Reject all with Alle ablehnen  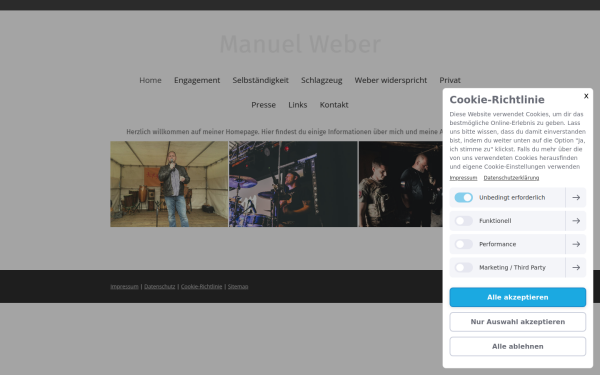click(517, 346)
